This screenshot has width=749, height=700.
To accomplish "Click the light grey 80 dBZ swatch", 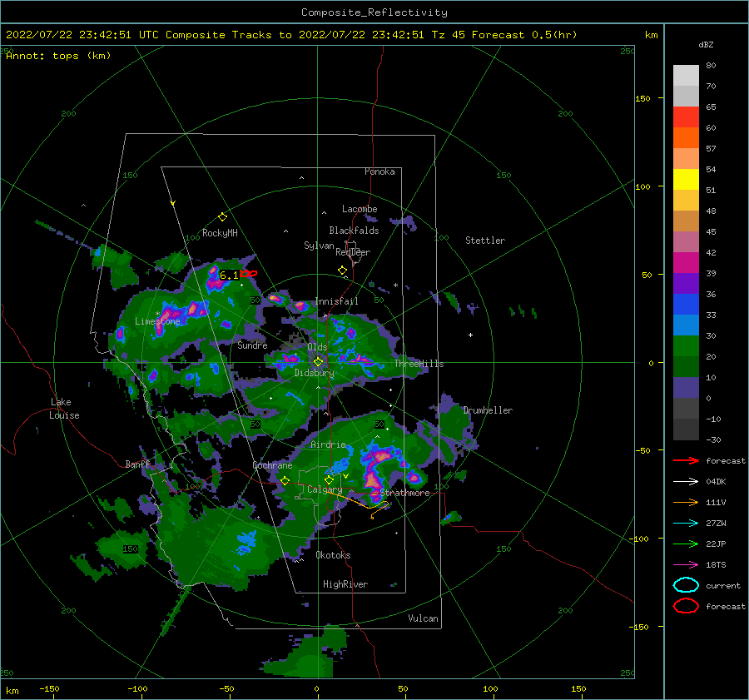I will click(x=686, y=76).
